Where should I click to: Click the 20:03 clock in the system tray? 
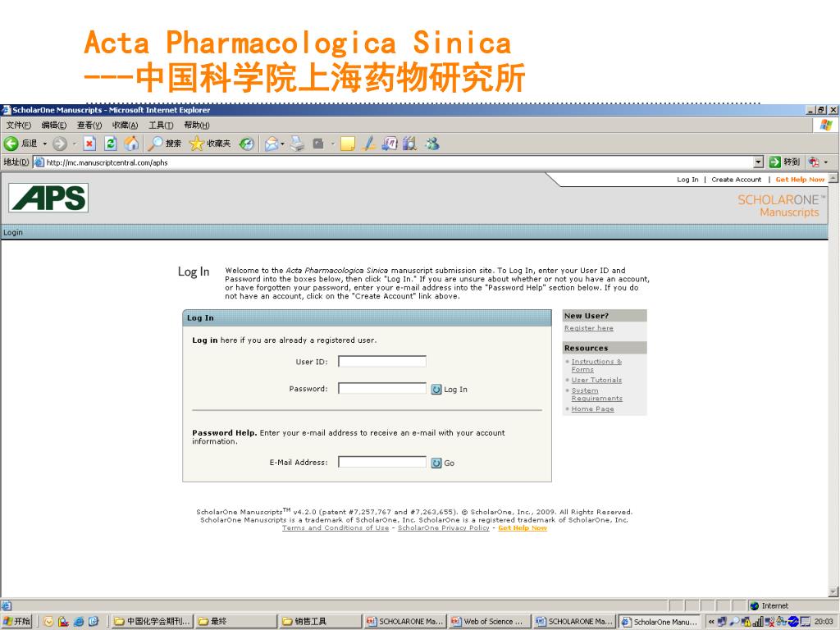824,622
